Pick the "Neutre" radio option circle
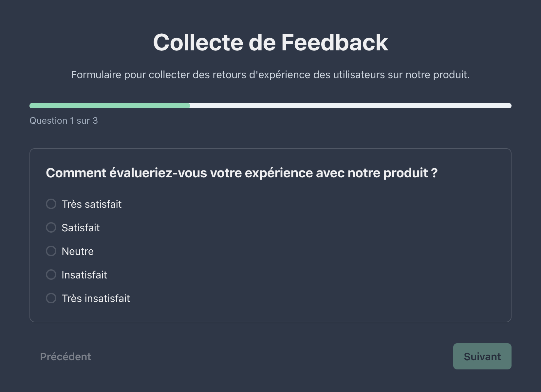This screenshot has height=392, width=541. [x=51, y=251]
